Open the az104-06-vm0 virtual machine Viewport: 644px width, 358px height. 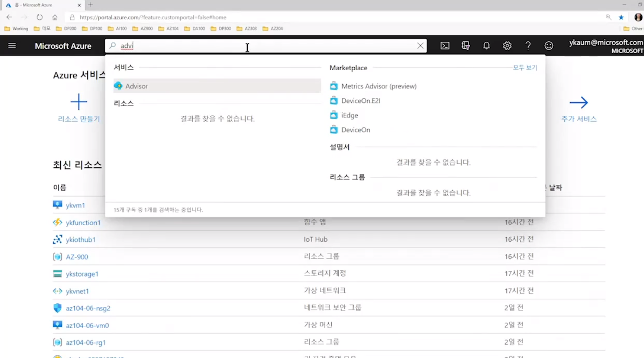87,325
